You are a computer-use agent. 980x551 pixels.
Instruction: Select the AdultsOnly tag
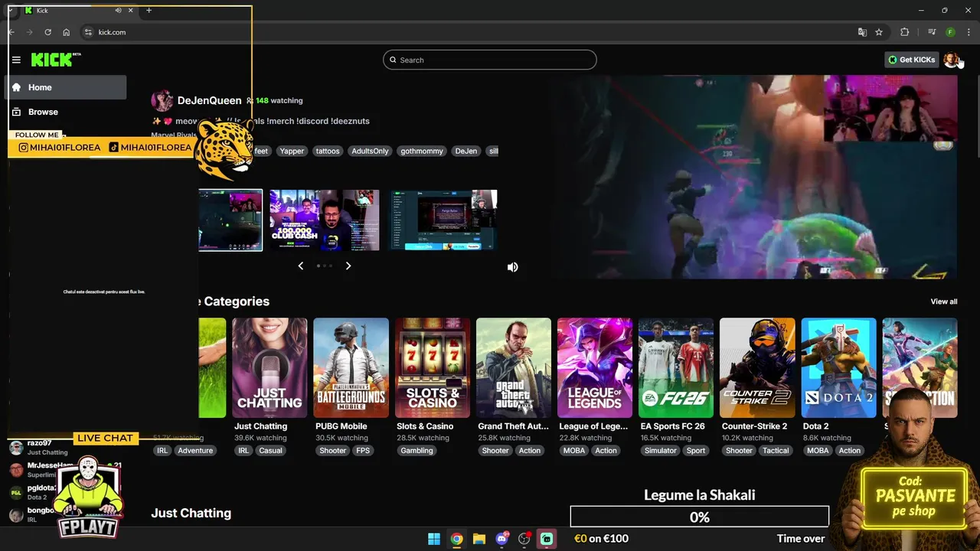pyautogui.click(x=370, y=151)
